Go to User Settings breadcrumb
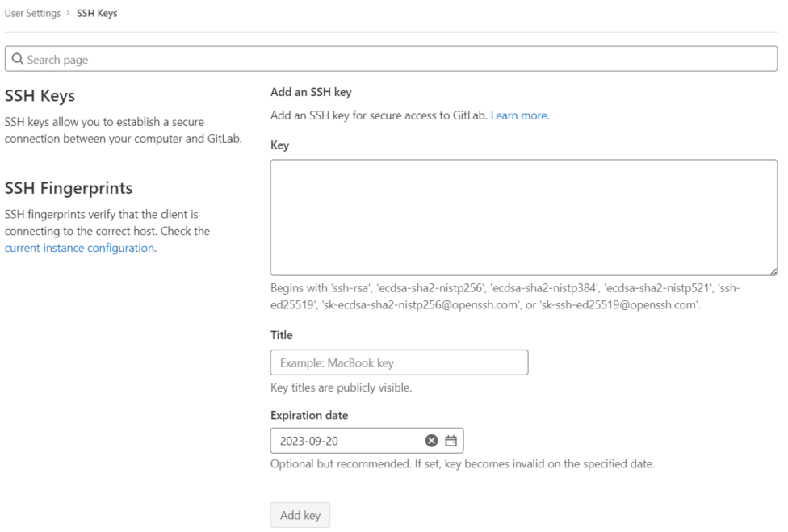This screenshot has height=532, width=788. coord(32,13)
